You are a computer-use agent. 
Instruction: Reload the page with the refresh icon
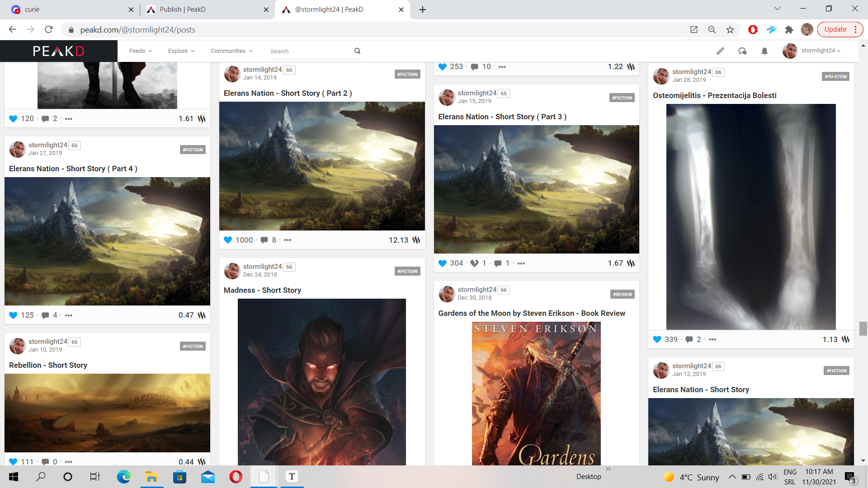tap(49, 30)
